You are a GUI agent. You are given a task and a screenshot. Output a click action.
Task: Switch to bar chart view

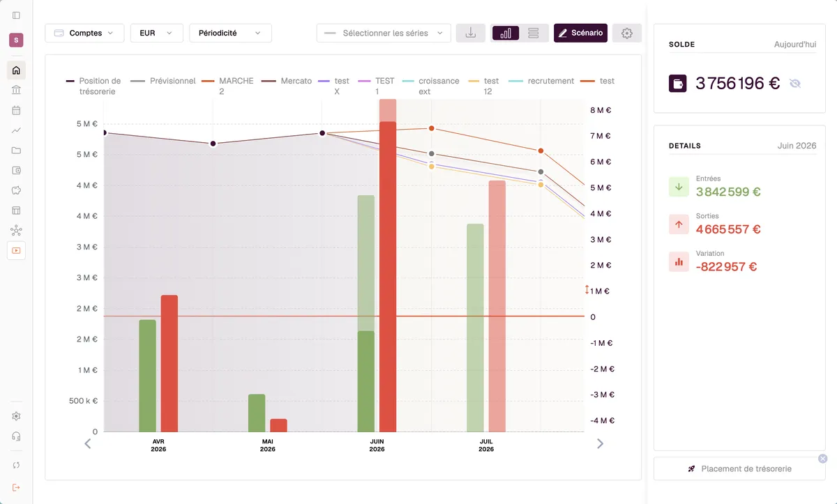coord(506,33)
